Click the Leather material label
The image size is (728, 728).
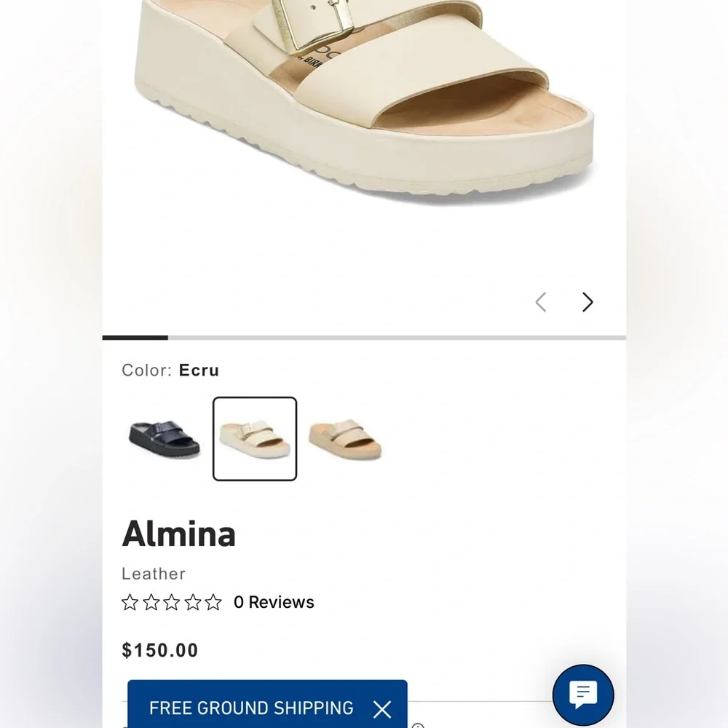[x=153, y=574]
